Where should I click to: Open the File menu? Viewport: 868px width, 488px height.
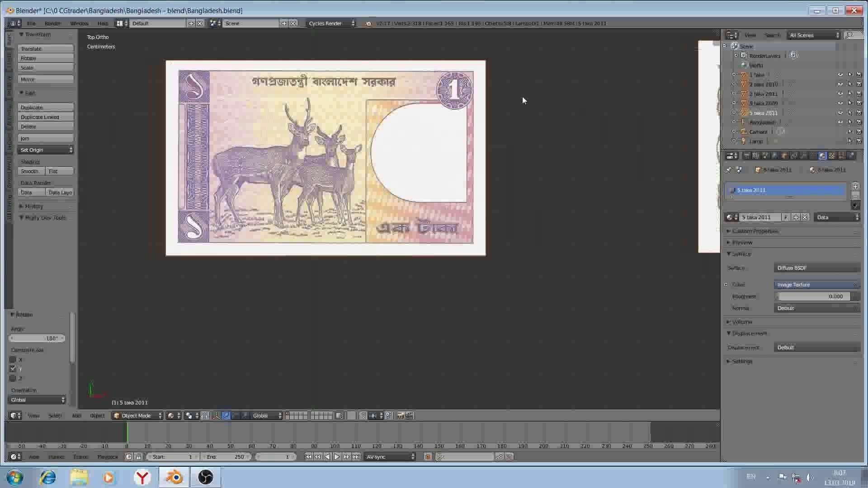[x=31, y=23]
